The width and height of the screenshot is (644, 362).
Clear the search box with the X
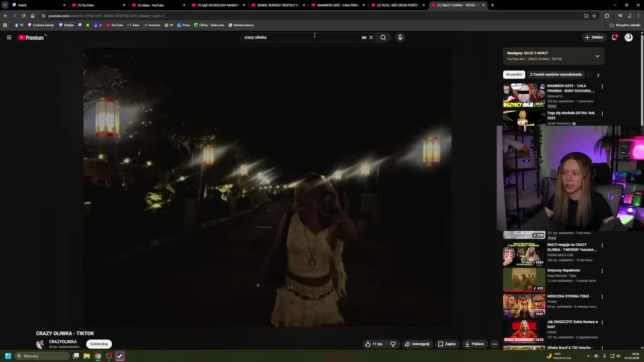[371, 37]
